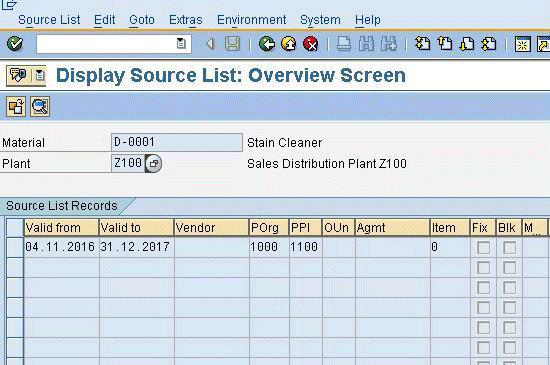
Task: Click the select-all corner of the records table
Action: [x=15, y=228]
